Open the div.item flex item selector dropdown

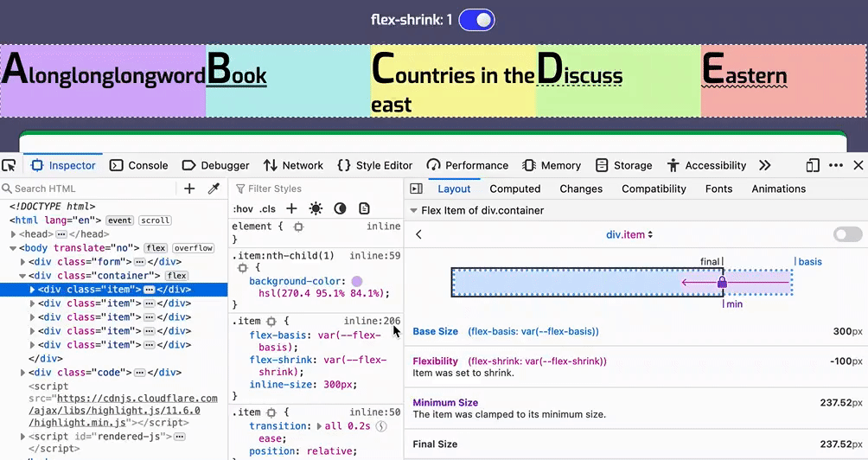point(629,234)
